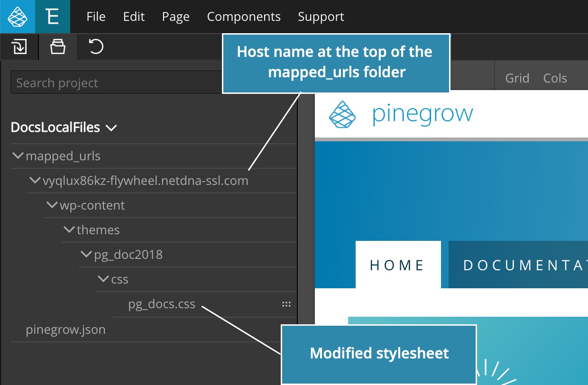
Task: Click the Pinegrow pinecone logo icon
Action: [17, 17]
